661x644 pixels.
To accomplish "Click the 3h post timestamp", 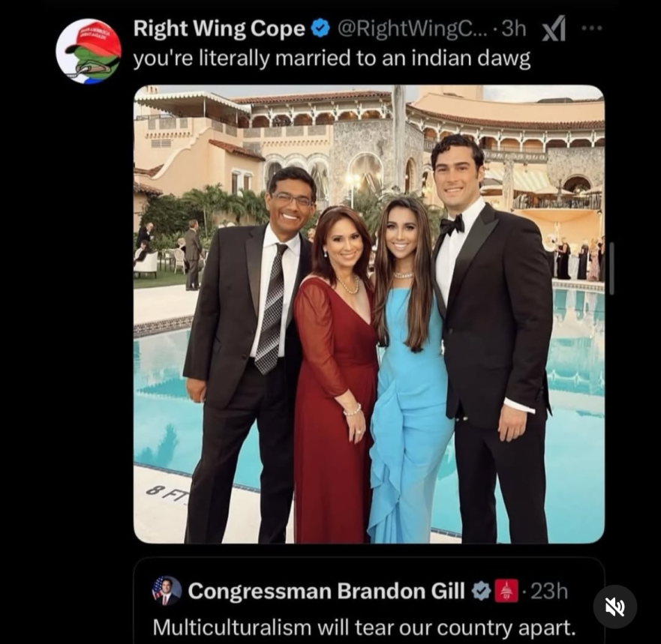I will click(x=514, y=28).
